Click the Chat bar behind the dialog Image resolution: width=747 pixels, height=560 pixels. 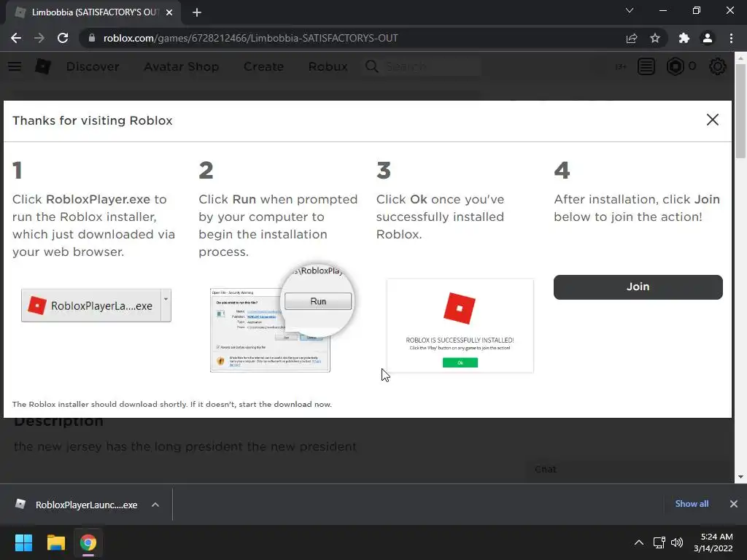point(628,470)
